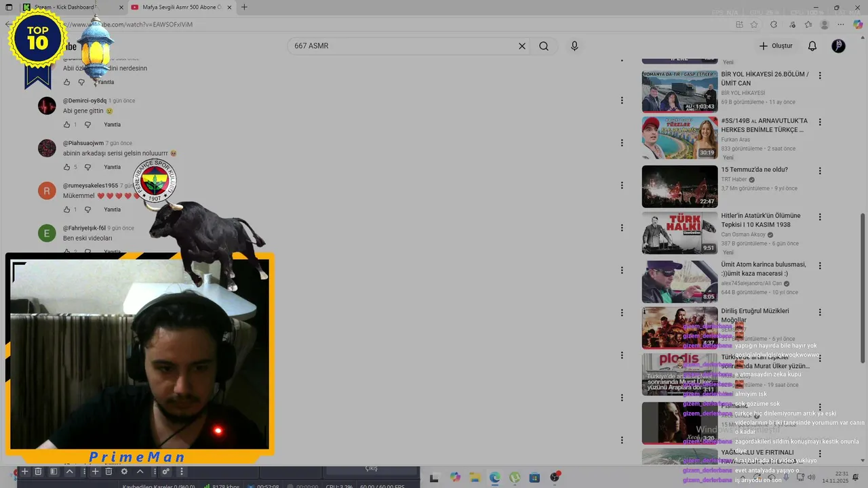Screen dimensions: 868x488
Task: Add this page to browser favorites star
Action: tap(754, 24)
